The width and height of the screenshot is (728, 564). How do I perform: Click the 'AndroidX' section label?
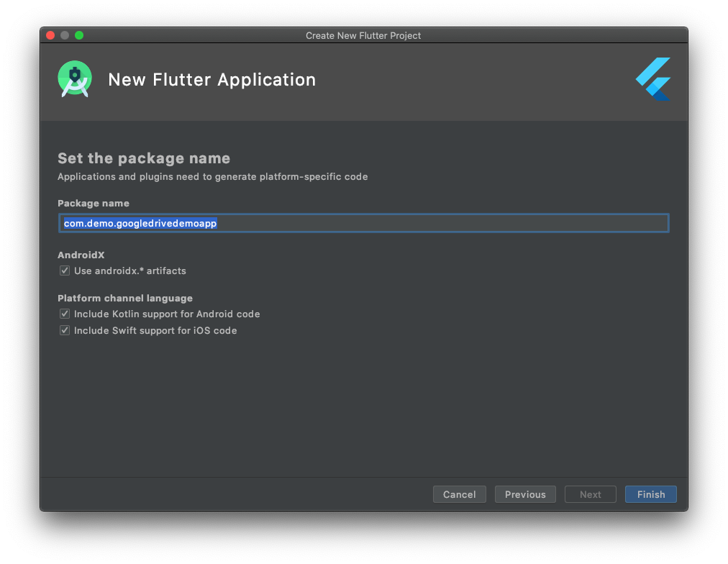point(81,255)
